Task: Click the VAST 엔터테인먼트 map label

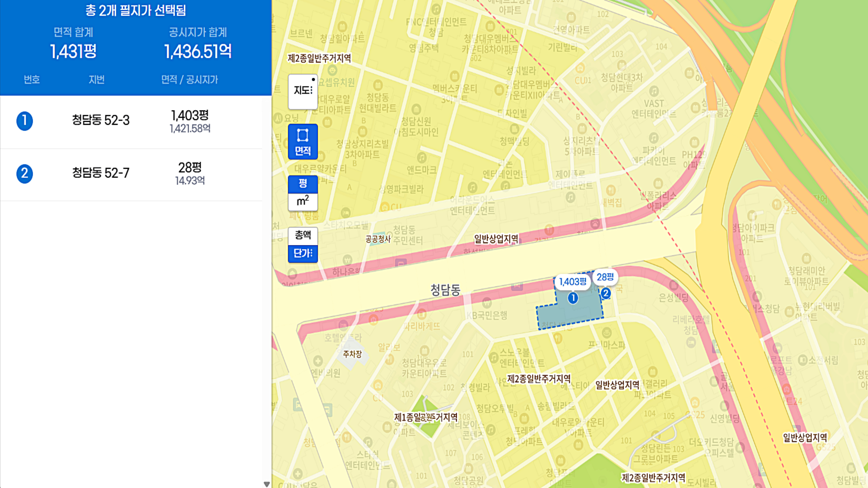Action: 654,108
